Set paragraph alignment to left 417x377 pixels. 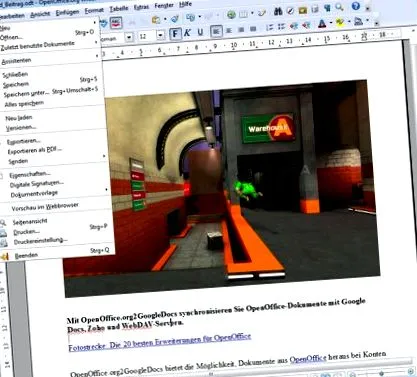pyautogui.click(x=216, y=31)
